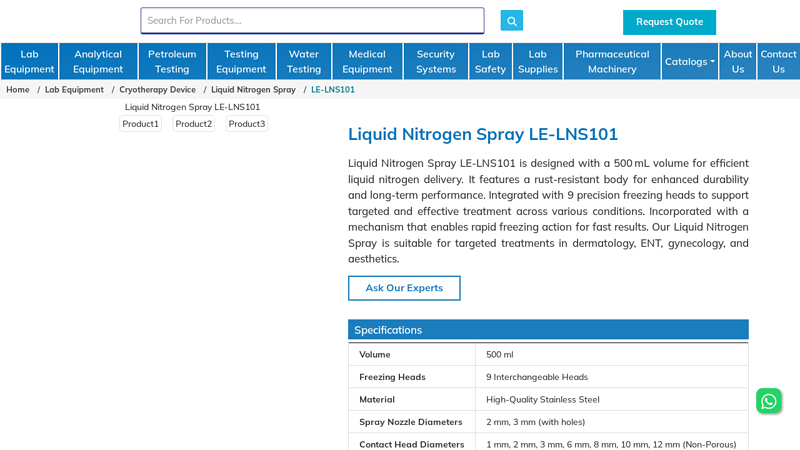Open Analytical Equipment menu
The height and width of the screenshot is (450, 800).
[x=98, y=61]
